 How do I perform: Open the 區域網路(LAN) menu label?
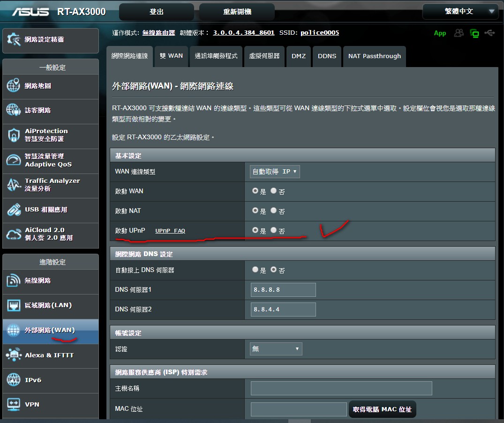tap(48, 305)
